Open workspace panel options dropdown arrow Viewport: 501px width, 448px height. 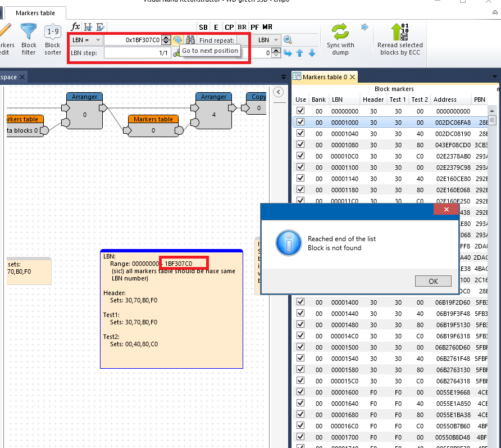coord(284,77)
